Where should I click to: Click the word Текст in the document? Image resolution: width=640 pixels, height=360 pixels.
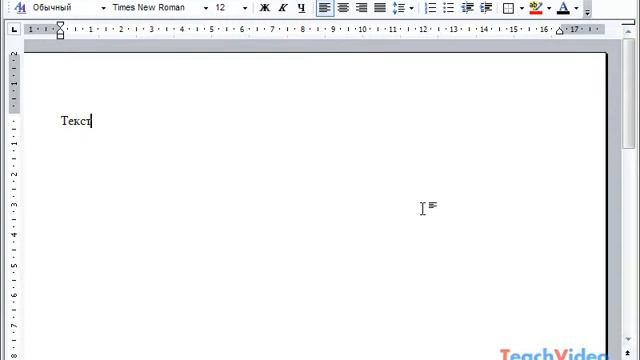(x=76, y=121)
